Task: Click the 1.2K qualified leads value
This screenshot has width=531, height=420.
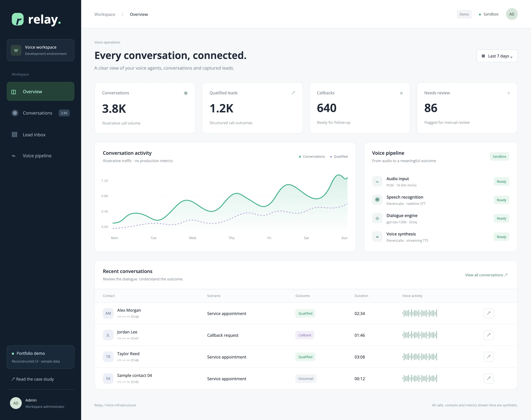Action: tap(221, 108)
